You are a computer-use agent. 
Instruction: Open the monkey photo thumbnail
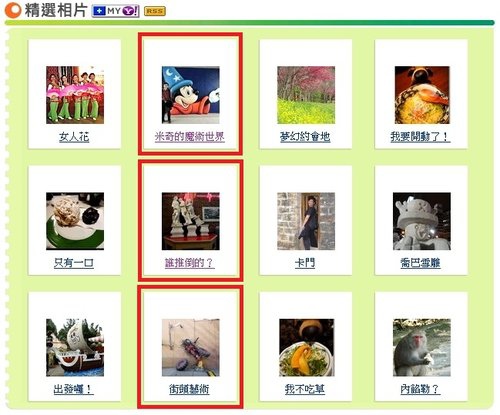pos(422,348)
